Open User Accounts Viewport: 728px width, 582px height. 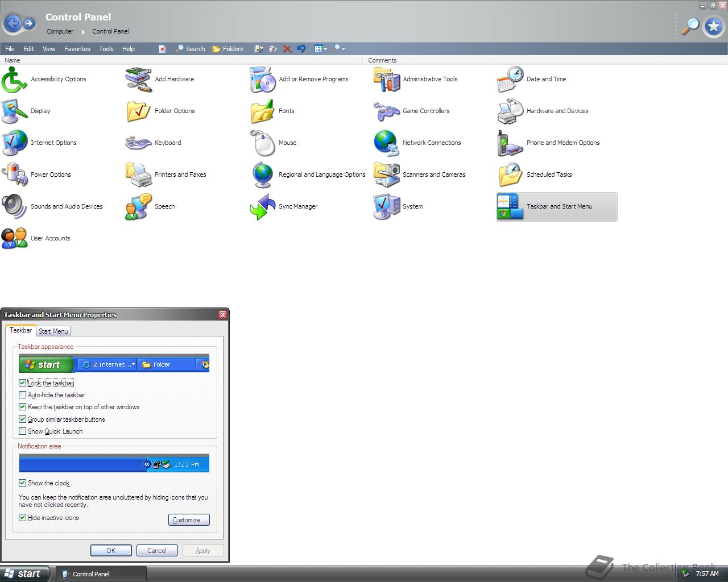[x=36, y=238]
